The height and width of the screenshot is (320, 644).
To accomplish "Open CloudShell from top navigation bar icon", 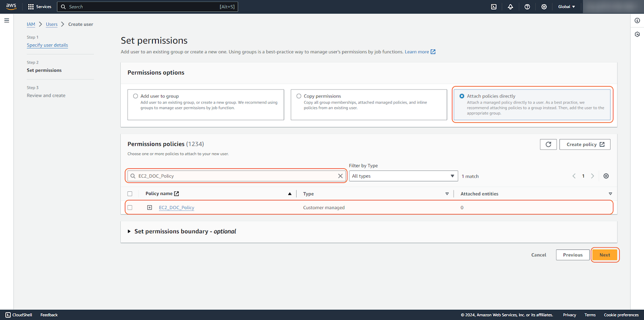I will 493,7.
